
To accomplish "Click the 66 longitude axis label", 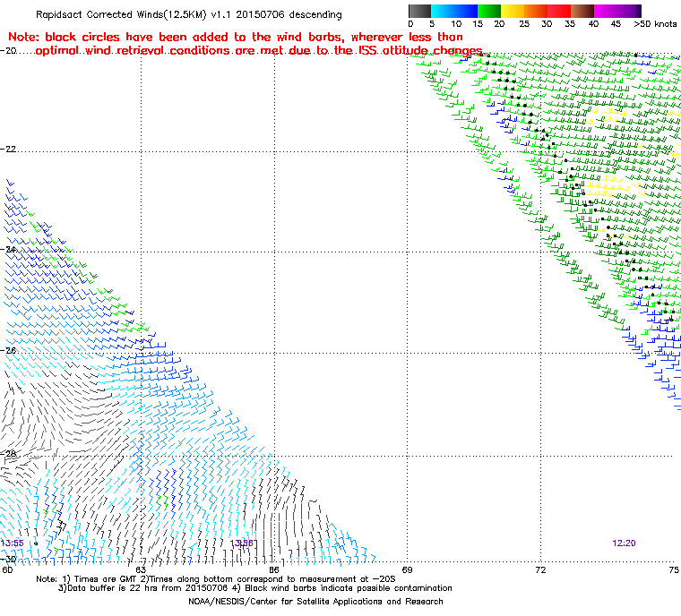I will [x=274, y=569].
